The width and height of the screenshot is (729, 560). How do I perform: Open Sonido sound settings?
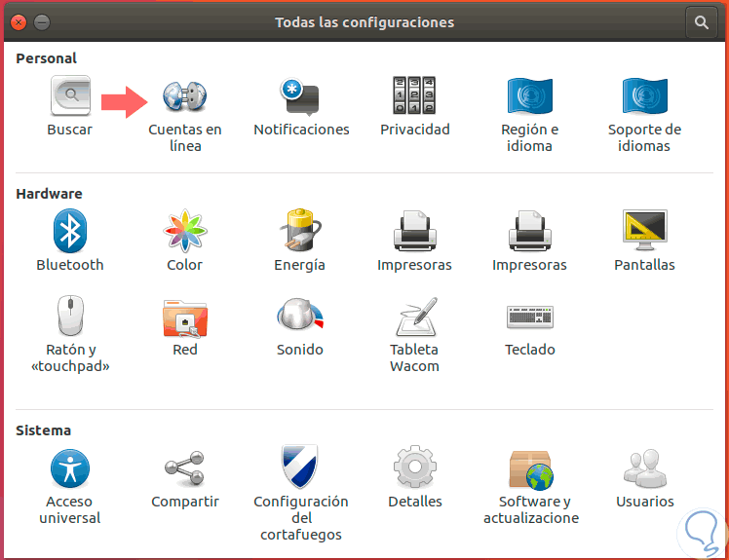(299, 317)
